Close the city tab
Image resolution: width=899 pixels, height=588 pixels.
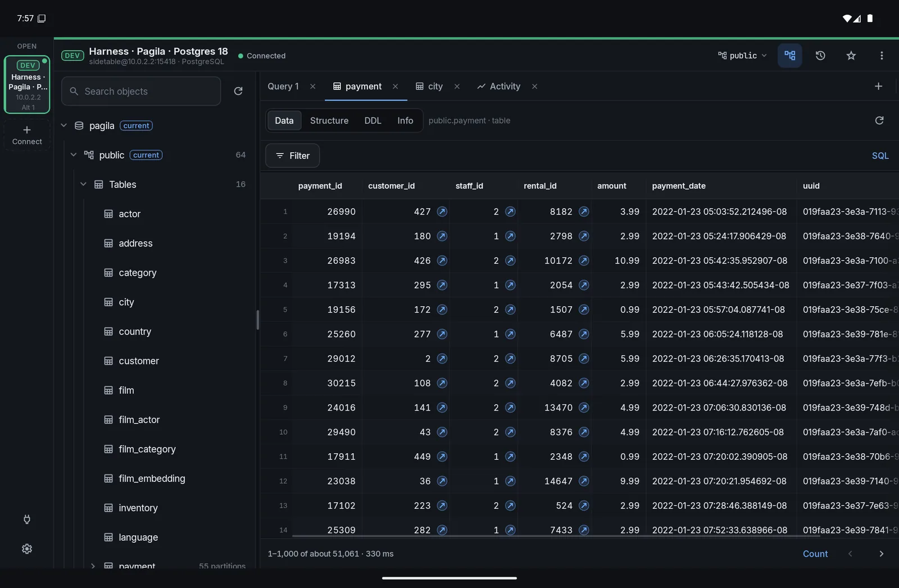tap(457, 86)
